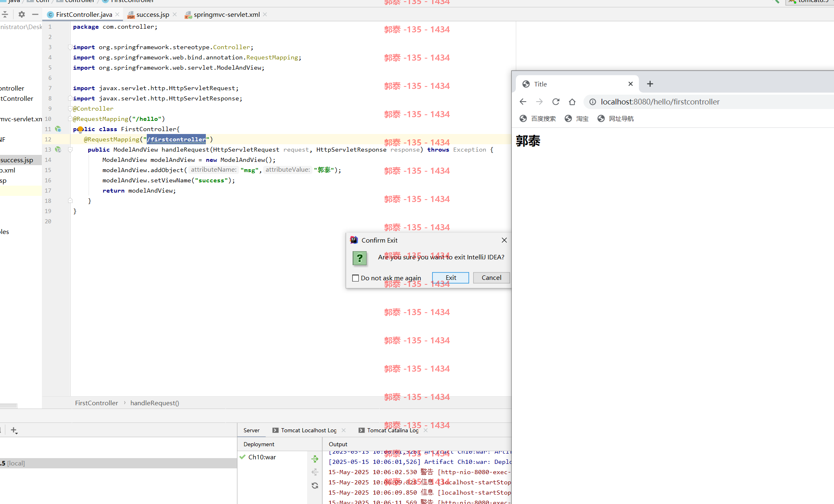Image resolution: width=834 pixels, height=504 pixels.
Task: Click the browser Back arrow
Action: (523, 102)
